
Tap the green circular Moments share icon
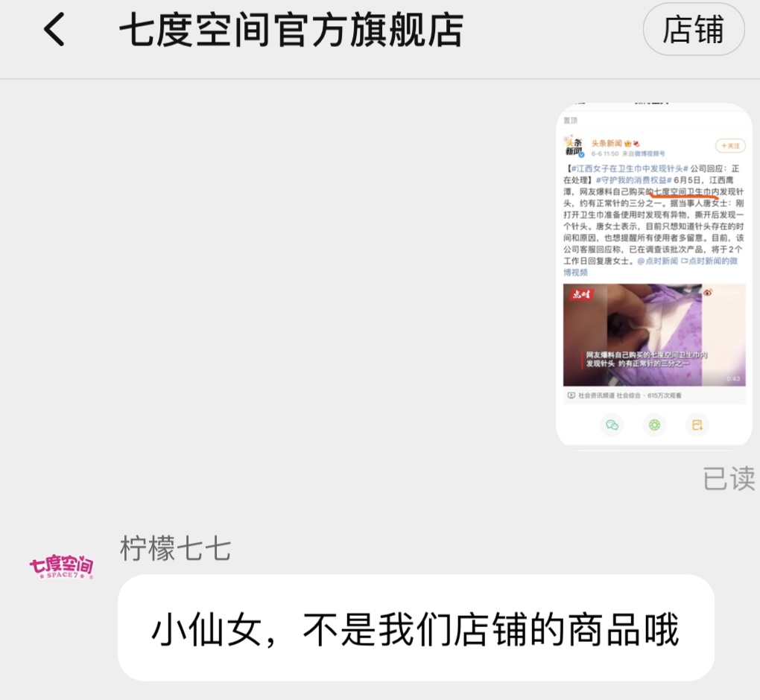click(x=654, y=425)
